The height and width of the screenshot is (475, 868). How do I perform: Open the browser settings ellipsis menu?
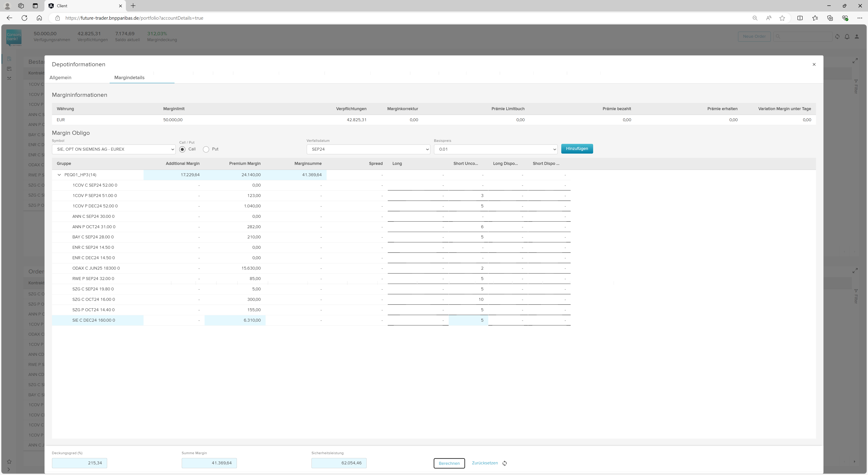coord(860,18)
